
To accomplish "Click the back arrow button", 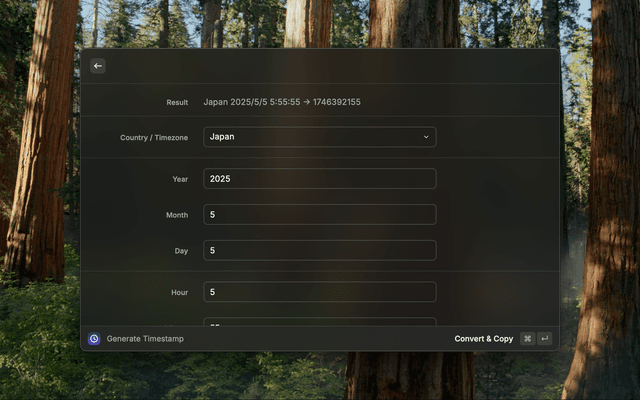I will pyautogui.click(x=98, y=66).
